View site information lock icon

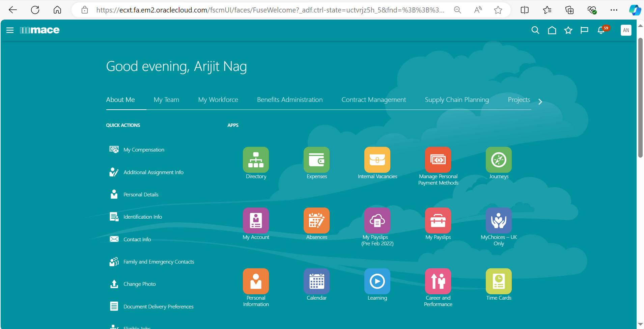pyautogui.click(x=85, y=10)
